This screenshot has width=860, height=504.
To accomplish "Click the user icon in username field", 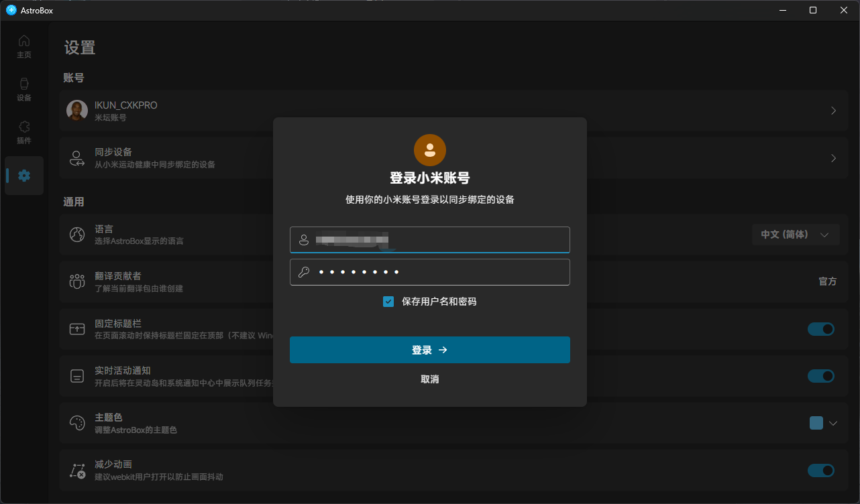I will [x=304, y=239].
